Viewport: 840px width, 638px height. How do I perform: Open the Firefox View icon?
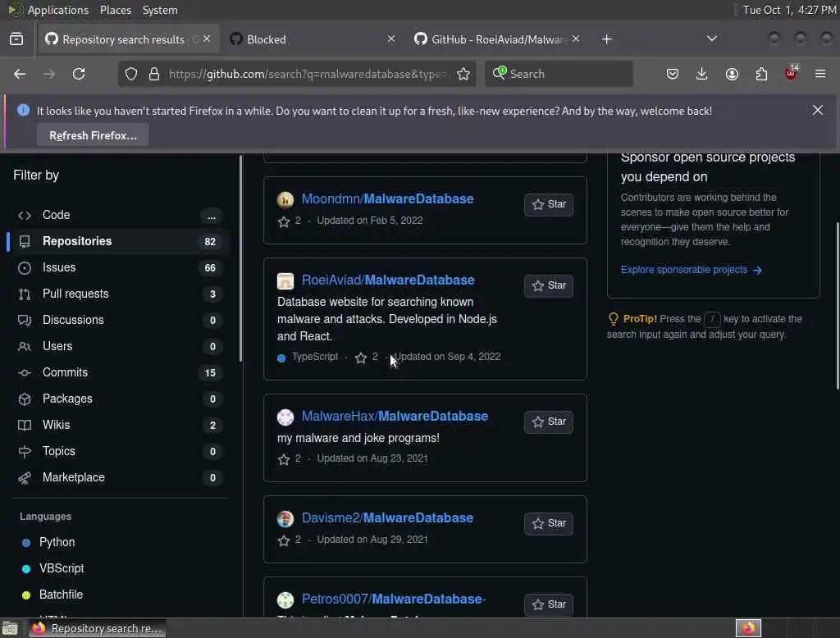[16, 39]
